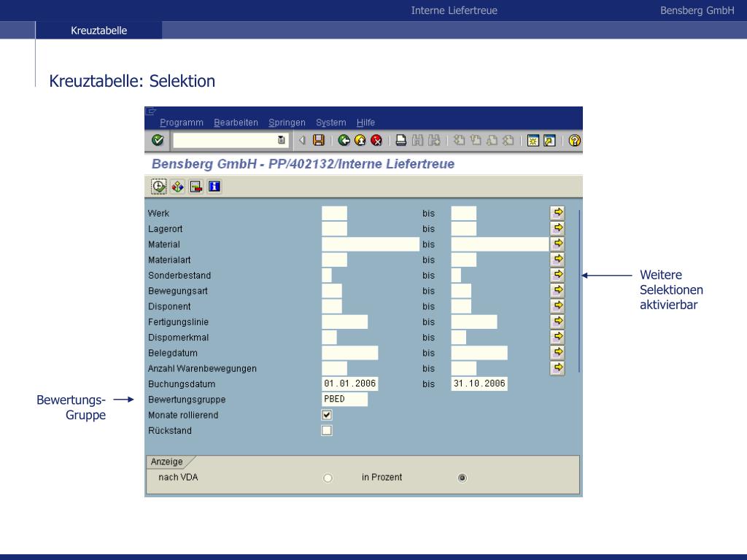Click the green checkmark Enter icon
The height and width of the screenshot is (560, 747).
tap(158, 140)
